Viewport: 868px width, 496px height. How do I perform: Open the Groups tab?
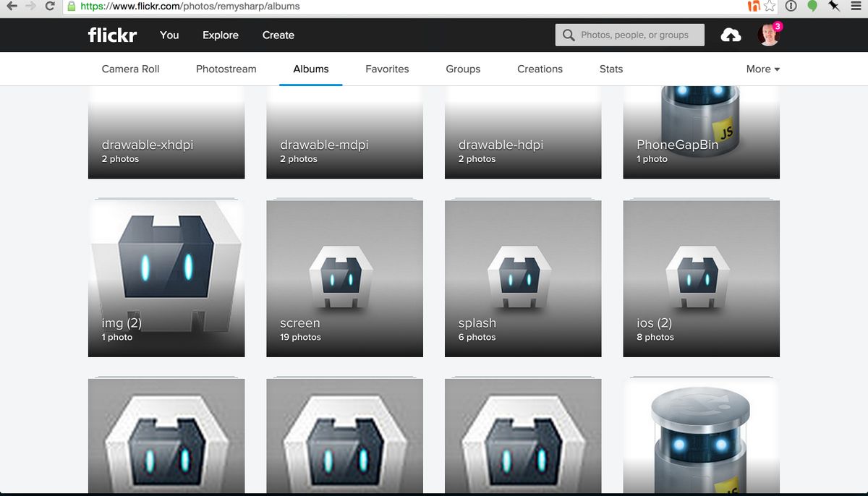pos(463,69)
